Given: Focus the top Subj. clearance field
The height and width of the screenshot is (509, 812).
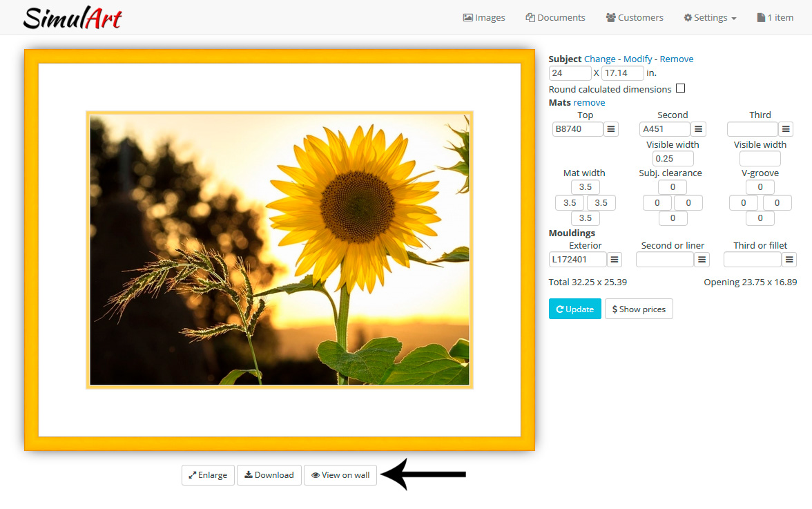Looking at the screenshot, I should [x=673, y=187].
